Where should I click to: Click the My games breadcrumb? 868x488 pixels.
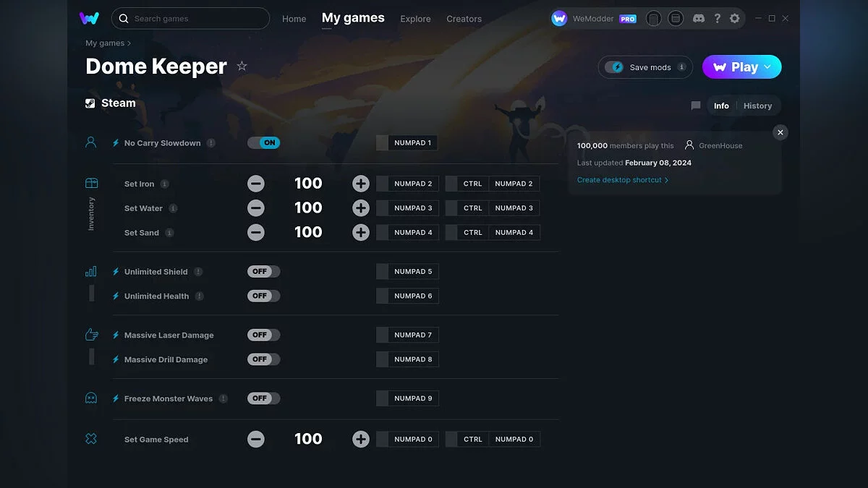click(x=105, y=43)
